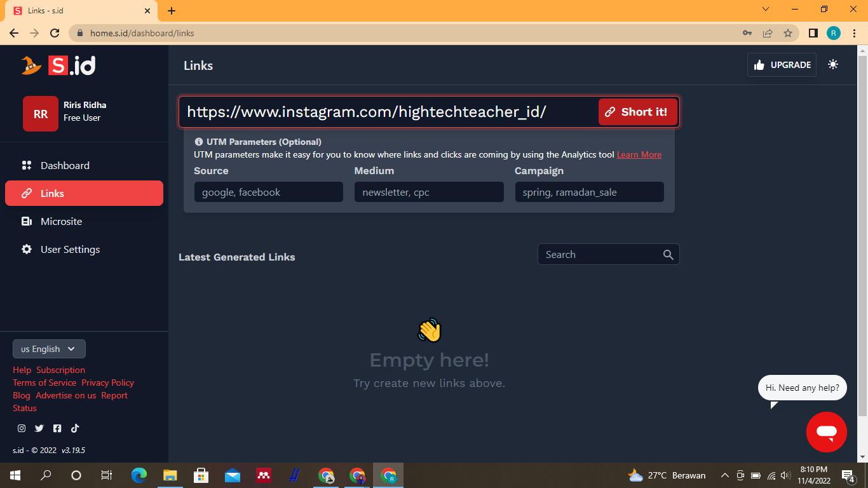Open the Privacy Policy link
868x488 pixels.
pyautogui.click(x=107, y=383)
